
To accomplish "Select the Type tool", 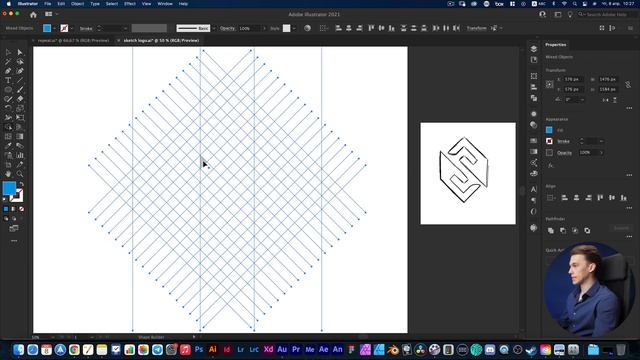I will click(x=8, y=80).
